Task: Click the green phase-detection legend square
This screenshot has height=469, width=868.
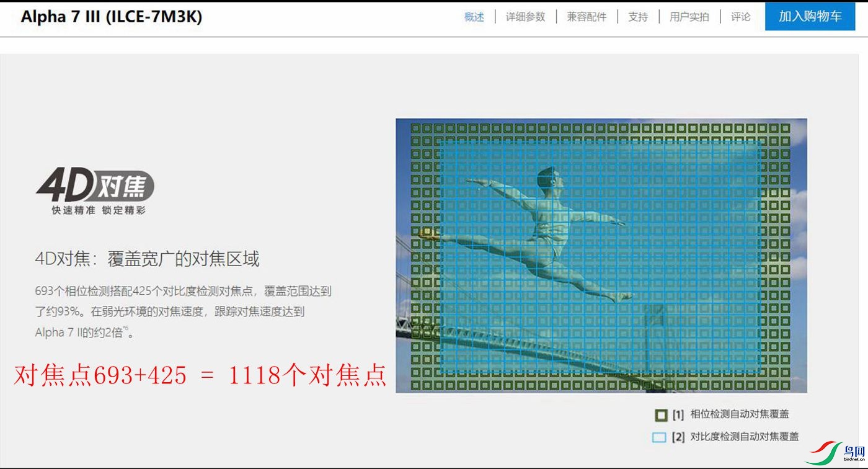Action: click(661, 414)
